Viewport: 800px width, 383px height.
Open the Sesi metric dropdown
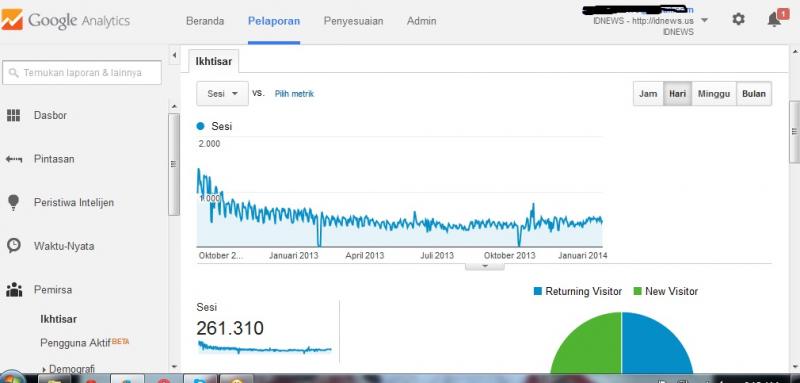[222, 94]
